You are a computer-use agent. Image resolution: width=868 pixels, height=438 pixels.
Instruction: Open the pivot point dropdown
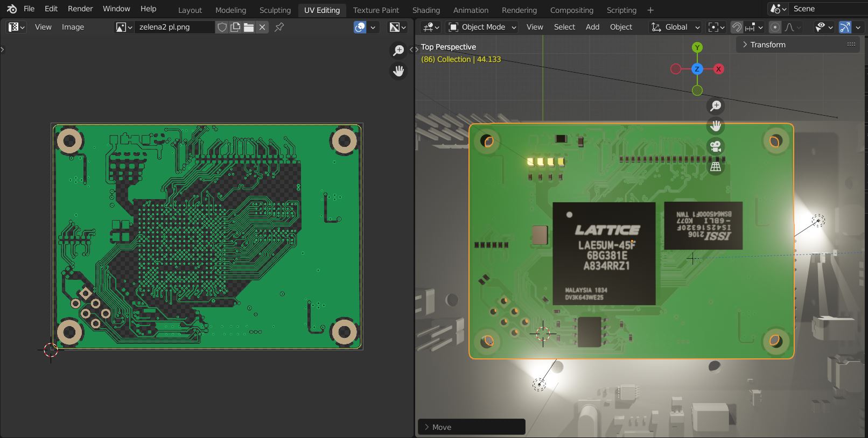click(716, 27)
